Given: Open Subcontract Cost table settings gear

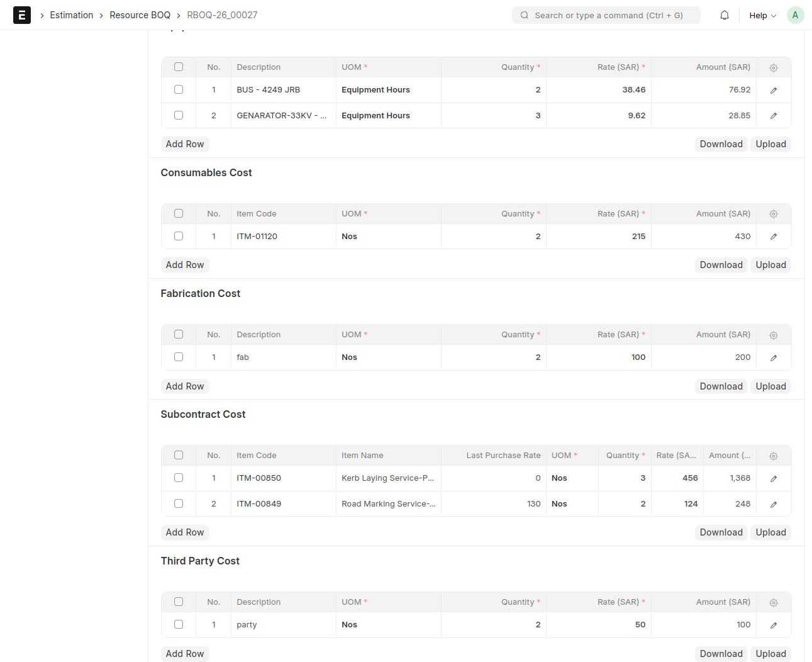Looking at the screenshot, I should pyautogui.click(x=774, y=456).
